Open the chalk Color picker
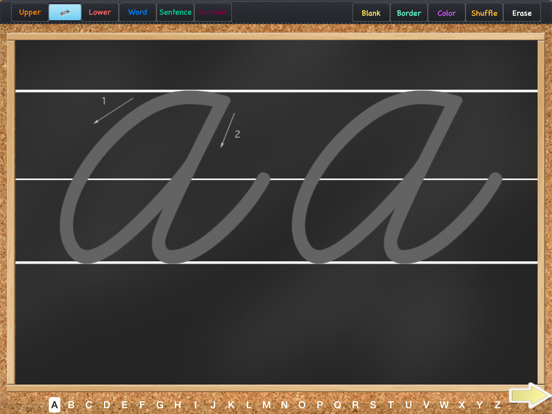Screen dimensions: 552x414 tap(446, 13)
